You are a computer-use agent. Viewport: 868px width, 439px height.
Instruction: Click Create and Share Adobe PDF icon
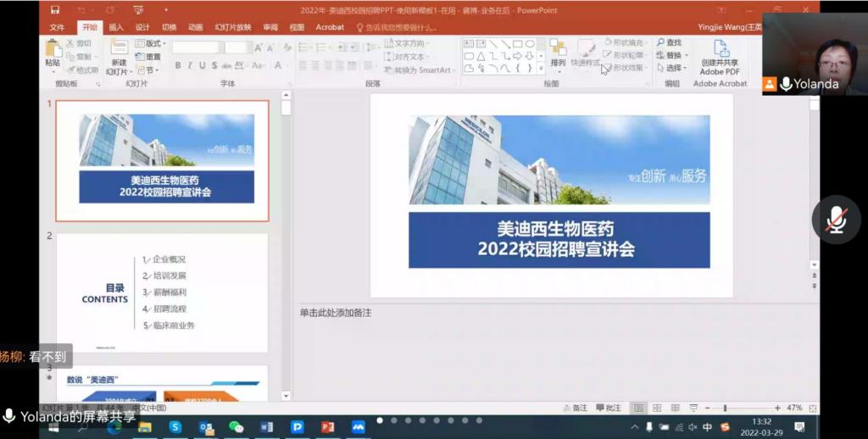[x=720, y=56]
